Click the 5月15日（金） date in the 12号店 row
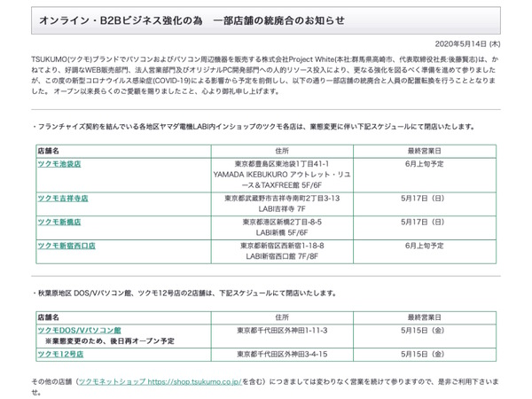This screenshot has height=399, width=532. (422, 354)
